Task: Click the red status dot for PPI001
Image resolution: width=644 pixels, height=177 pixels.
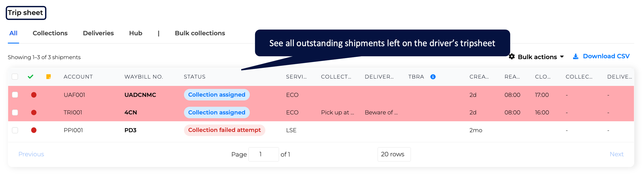Action: [34, 130]
